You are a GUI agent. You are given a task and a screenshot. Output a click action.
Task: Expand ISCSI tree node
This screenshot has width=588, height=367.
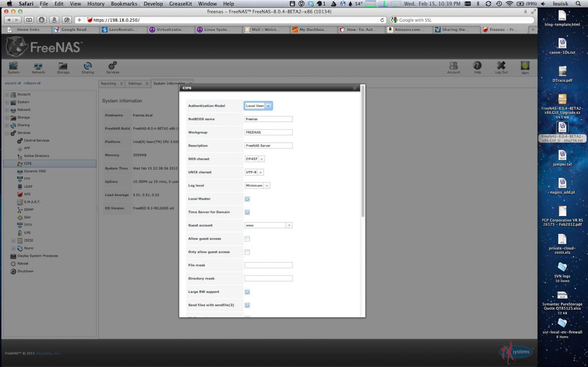coord(14,240)
